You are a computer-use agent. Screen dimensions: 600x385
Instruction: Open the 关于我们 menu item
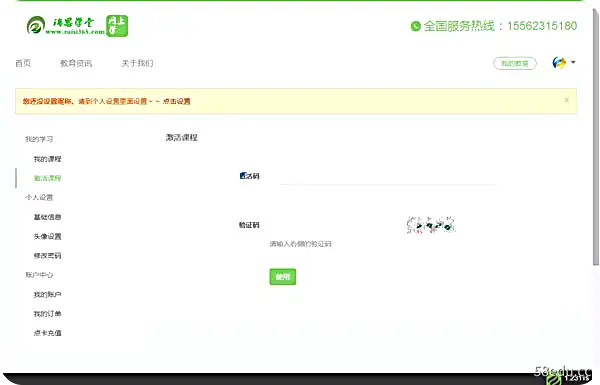click(x=137, y=63)
